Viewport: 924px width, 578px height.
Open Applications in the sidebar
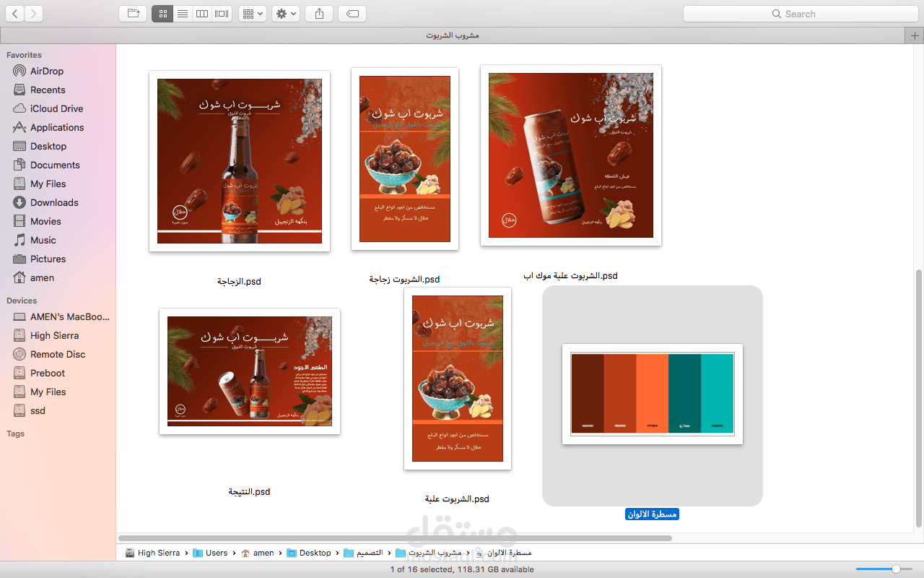pos(57,127)
